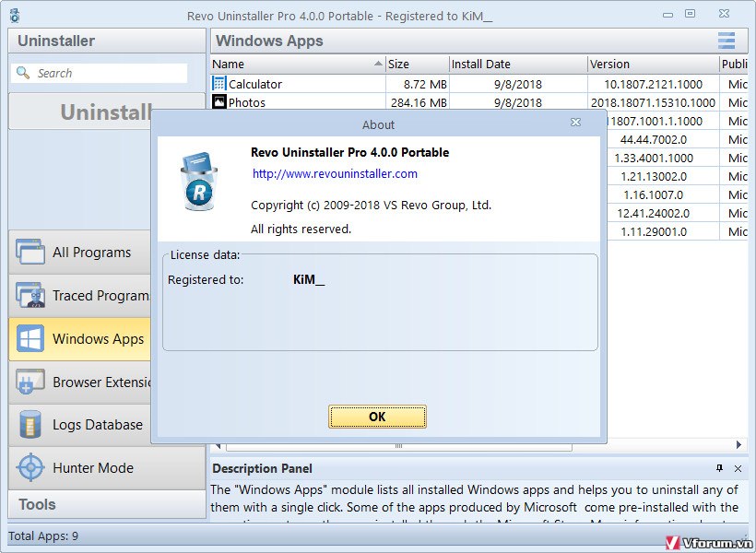This screenshot has height=553, width=756.
Task: Click the horizontal scrollbar right arrow
Action: point(738,444)
